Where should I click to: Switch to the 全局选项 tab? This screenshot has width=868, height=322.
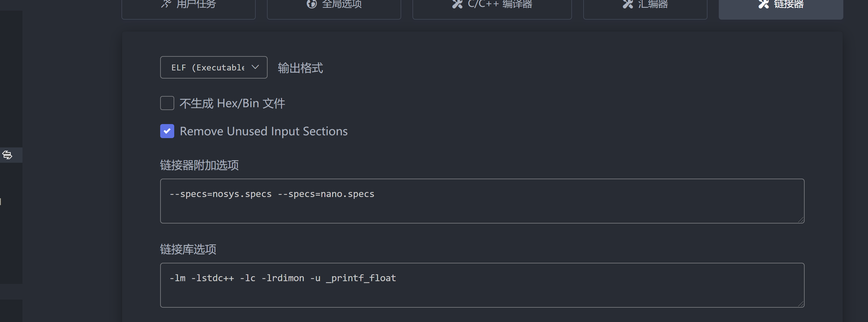coord(333,4)
